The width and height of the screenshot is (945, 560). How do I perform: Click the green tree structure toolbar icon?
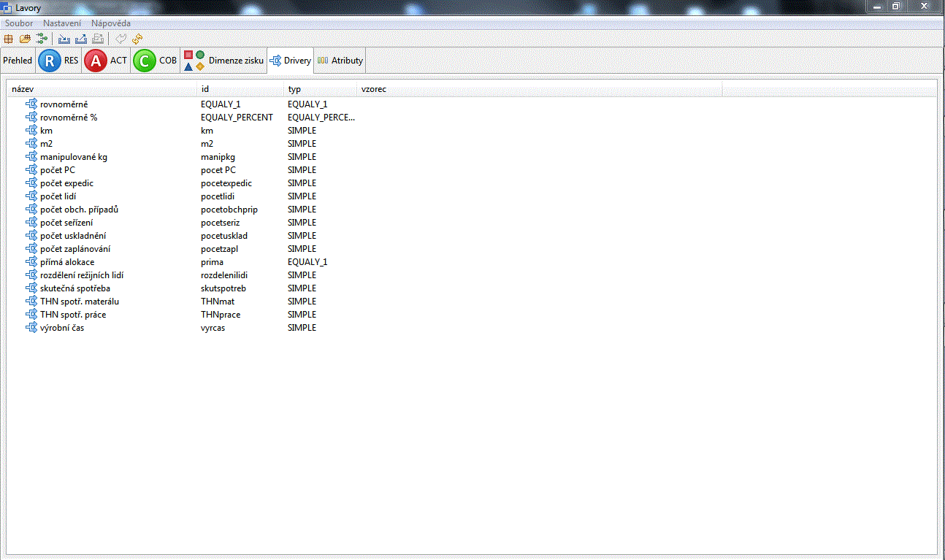tap(41, 38)
